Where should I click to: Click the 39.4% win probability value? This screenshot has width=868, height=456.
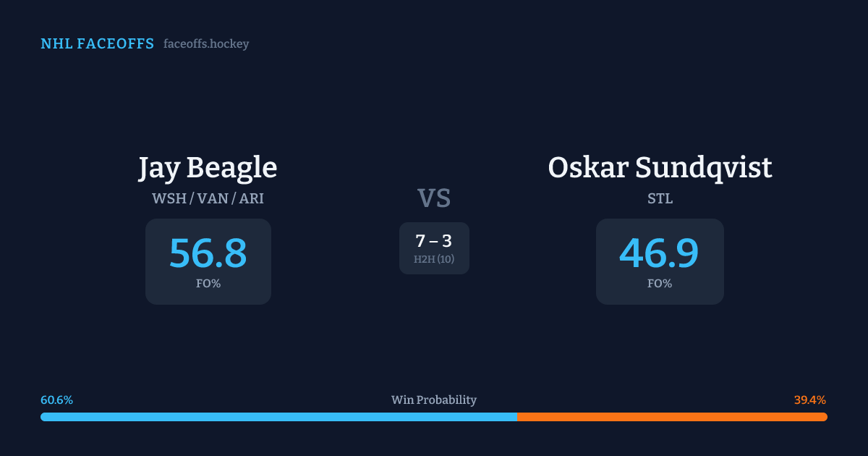point(810,400)
